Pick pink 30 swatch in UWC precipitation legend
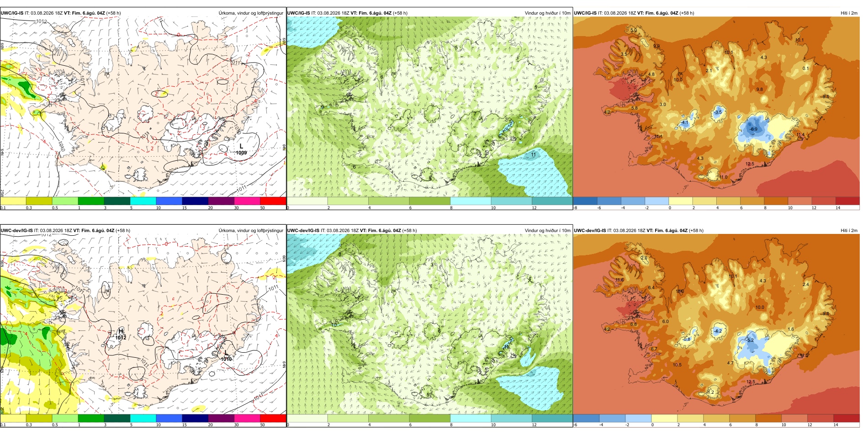The width and height of the screenshot is (868, 434). click(x=247, y=201)
